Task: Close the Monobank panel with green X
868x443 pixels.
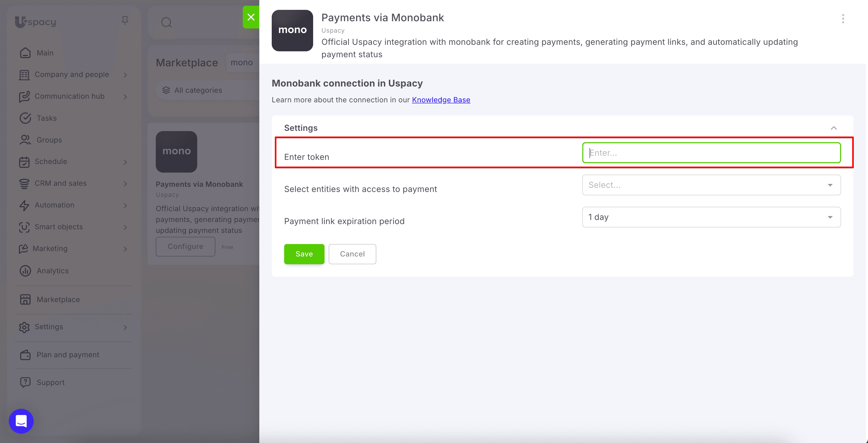Action: [x=251, y=17]
